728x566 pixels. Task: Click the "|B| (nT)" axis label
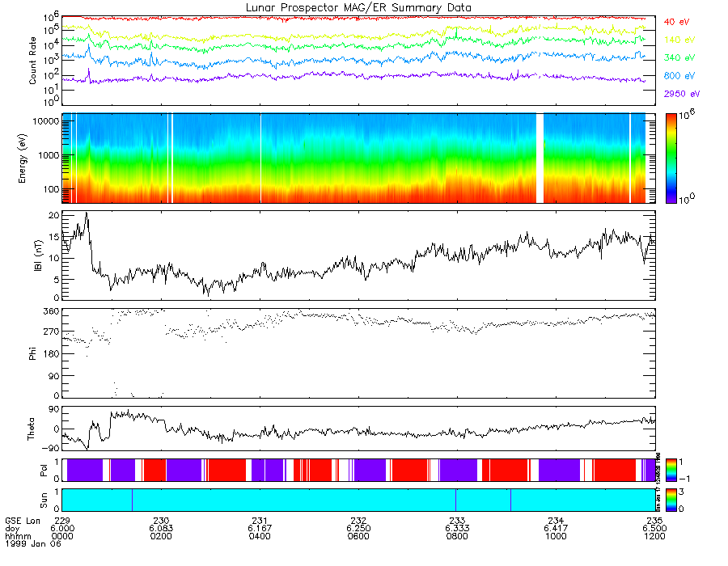click(x=38, y=256)
